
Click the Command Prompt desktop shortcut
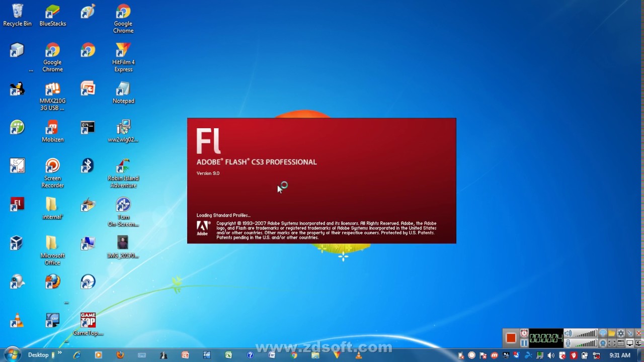click(x=88, y=127)
